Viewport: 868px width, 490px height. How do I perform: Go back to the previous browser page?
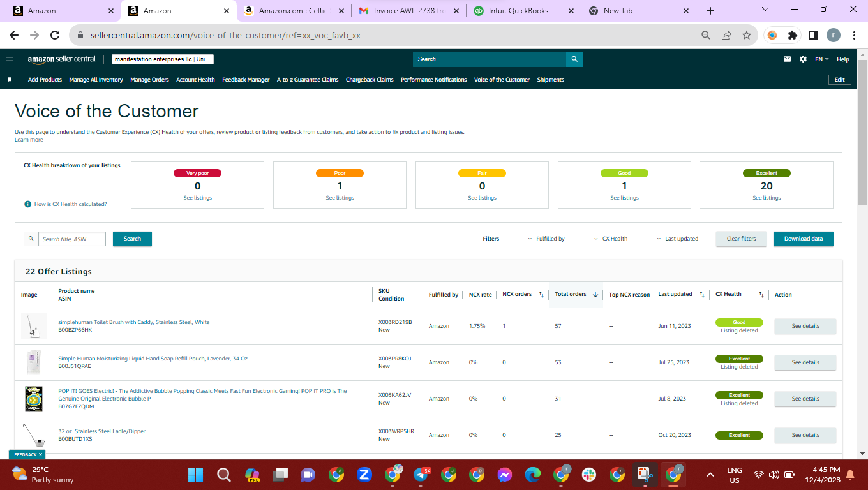tap(14, 35)
